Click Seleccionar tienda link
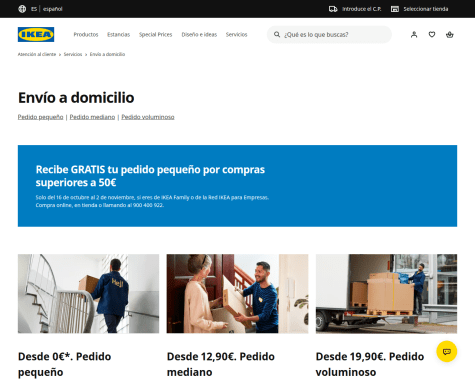Screen dimensions: 475x380 [x=426, y=9]
